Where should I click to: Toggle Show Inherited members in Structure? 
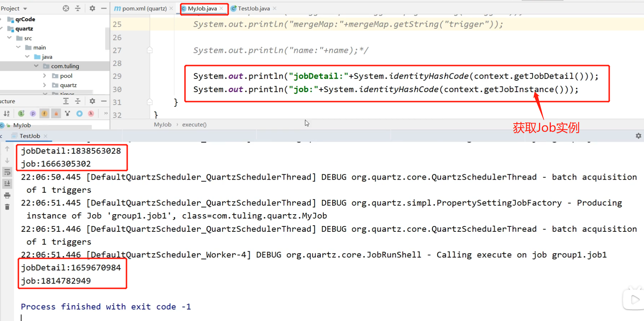point(21,114)
